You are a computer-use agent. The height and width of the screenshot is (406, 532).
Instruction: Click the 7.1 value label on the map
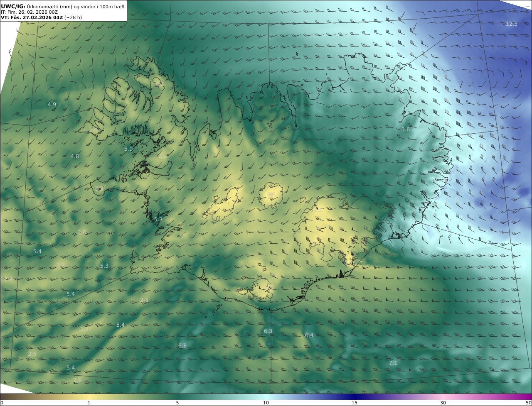point(393,363)
